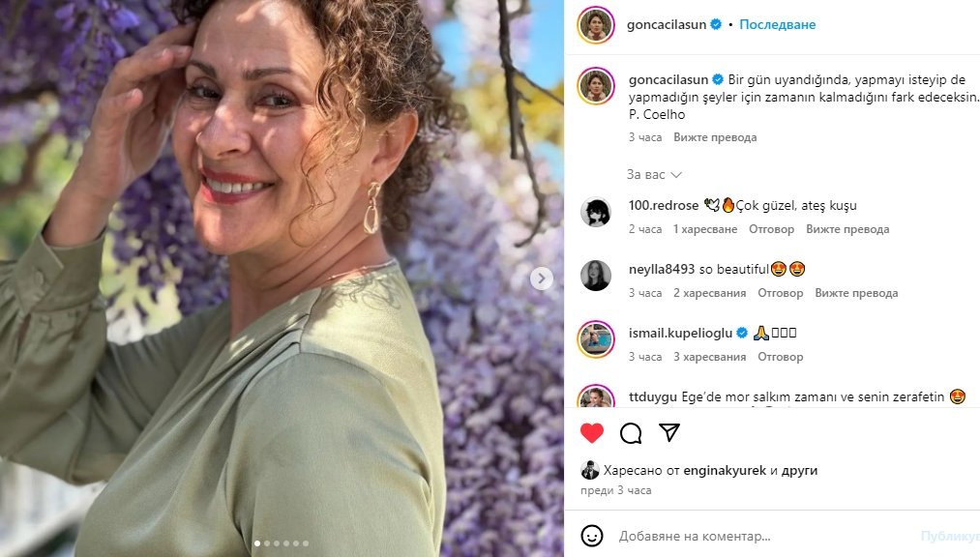Viewport: 980px width, 557px height.
Task: Click 'Вижте превода' under the caption
Action: (715, 137)
